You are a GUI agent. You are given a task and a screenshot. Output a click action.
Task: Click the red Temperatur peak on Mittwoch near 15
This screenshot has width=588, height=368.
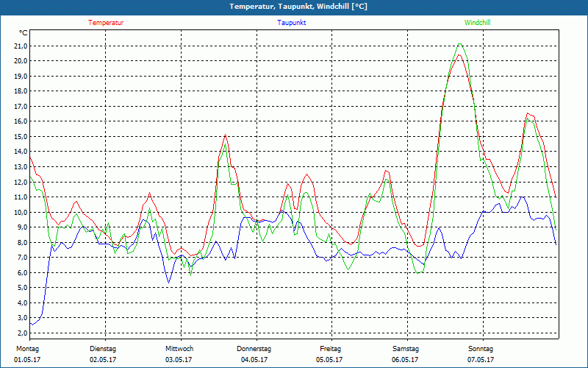point(225,135)
